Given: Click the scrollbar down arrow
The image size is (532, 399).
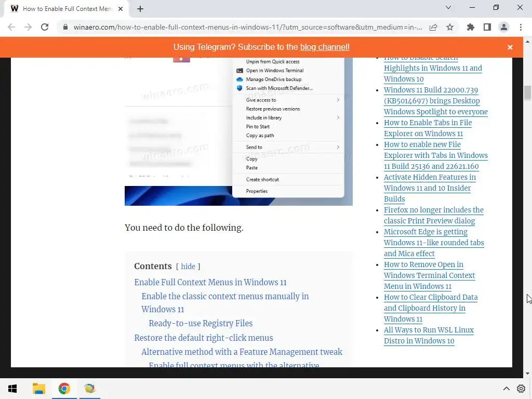Looking at the screenshot, I should (x=527, y=374).
